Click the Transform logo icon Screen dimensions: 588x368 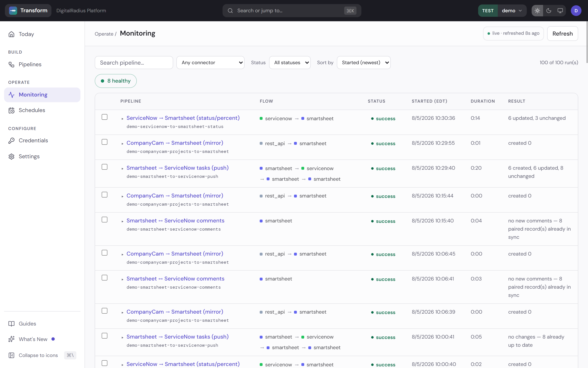[x=13, y=10]
